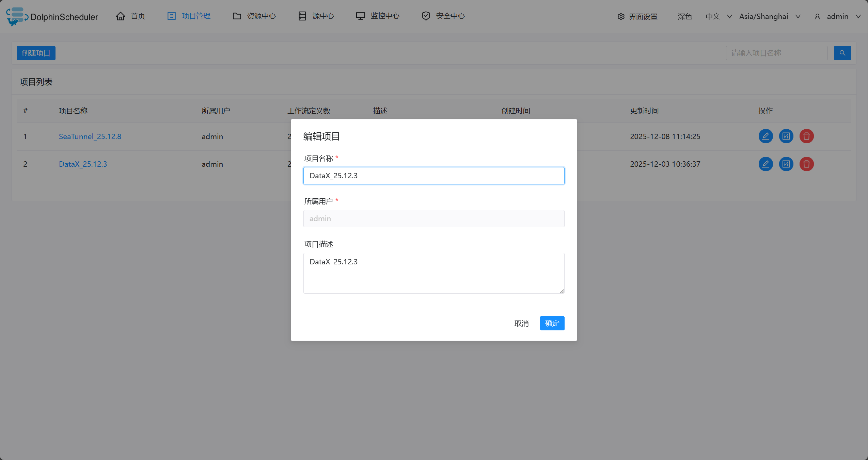Expand the admin user menu
This screenshot has height=460, width=868.
[x=838, y=16]
